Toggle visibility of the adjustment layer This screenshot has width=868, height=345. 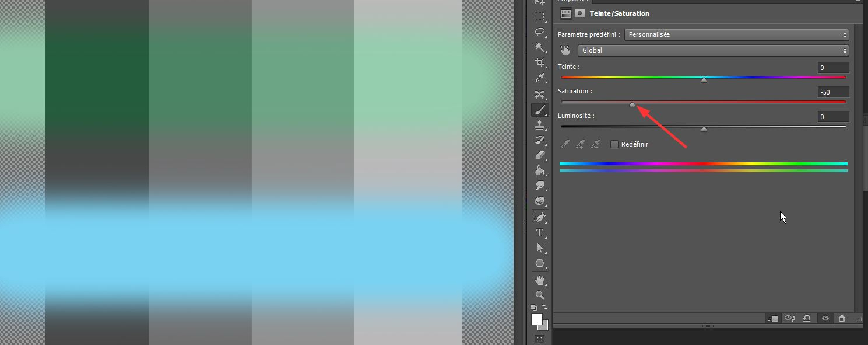point(825,318)
